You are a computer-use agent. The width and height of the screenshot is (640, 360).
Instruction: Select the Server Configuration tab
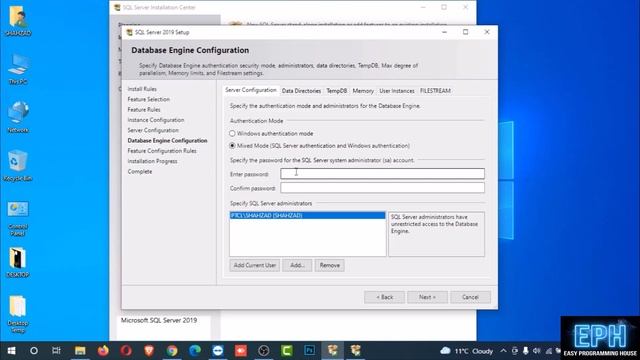coord(251,90)
